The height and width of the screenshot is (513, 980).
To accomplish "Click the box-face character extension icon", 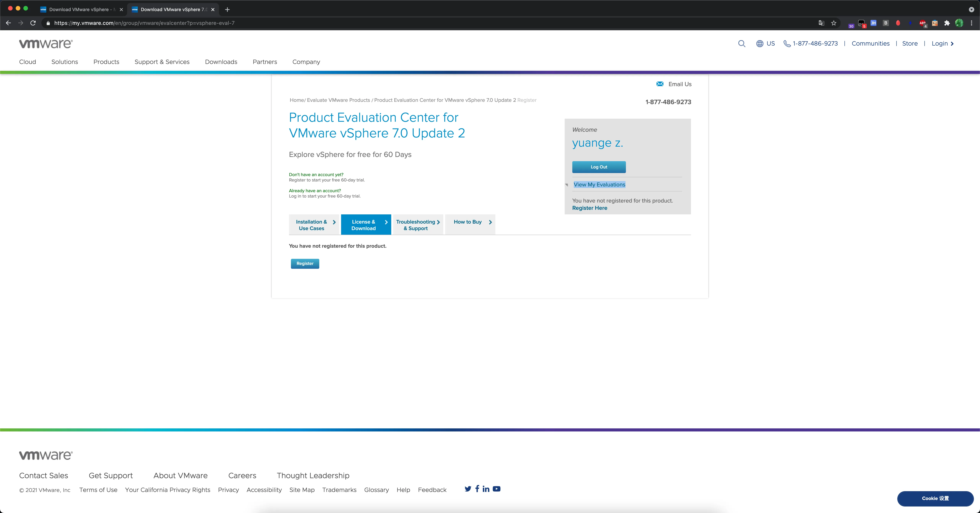I will pyautogui.click(x=935, y=23).
